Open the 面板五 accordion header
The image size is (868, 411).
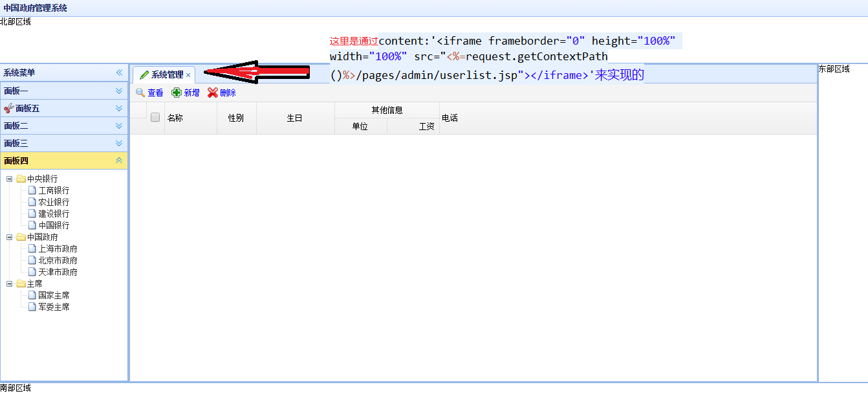64,108
